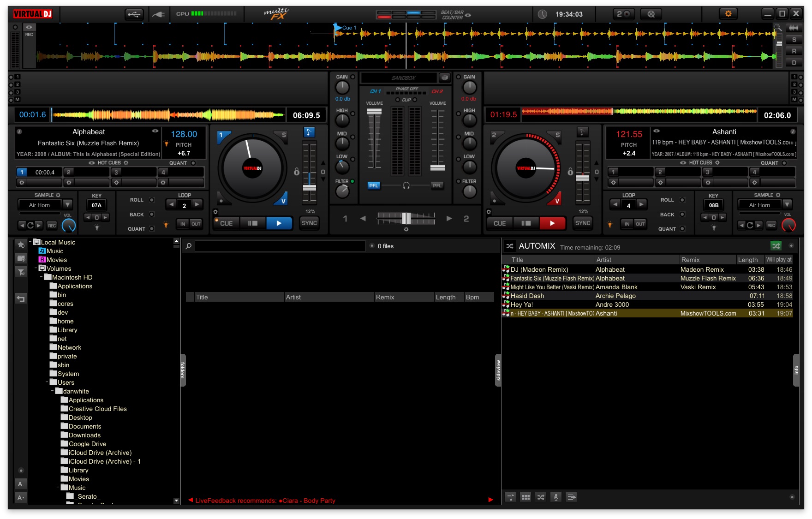Click the lock icon next to deck 2 pitch
The width and height of the screenshot is (812, 519).
pos(570,172)
